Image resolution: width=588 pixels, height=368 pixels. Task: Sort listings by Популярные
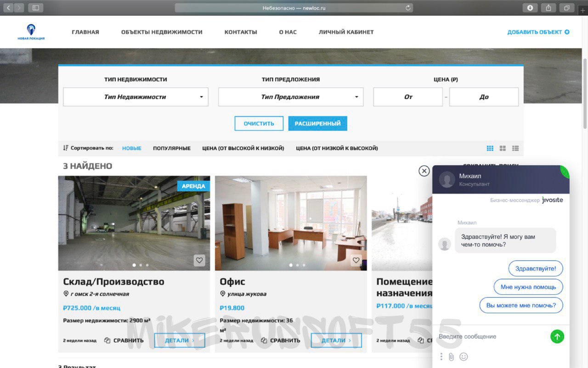click(x=172, y=148)
